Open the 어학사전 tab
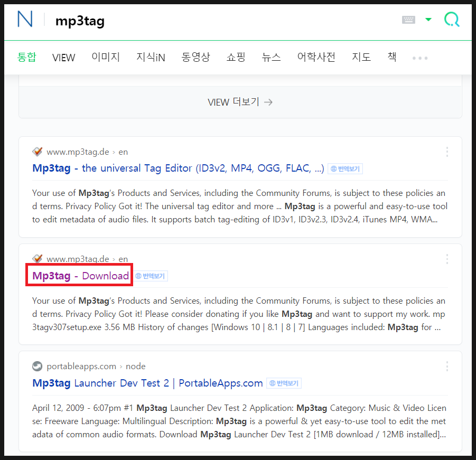 316,57
